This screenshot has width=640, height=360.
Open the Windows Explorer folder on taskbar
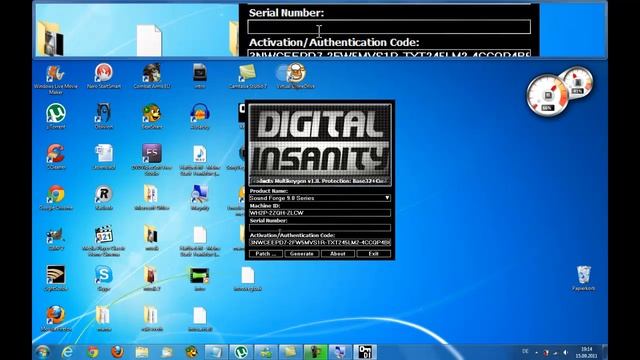[142, 352]
